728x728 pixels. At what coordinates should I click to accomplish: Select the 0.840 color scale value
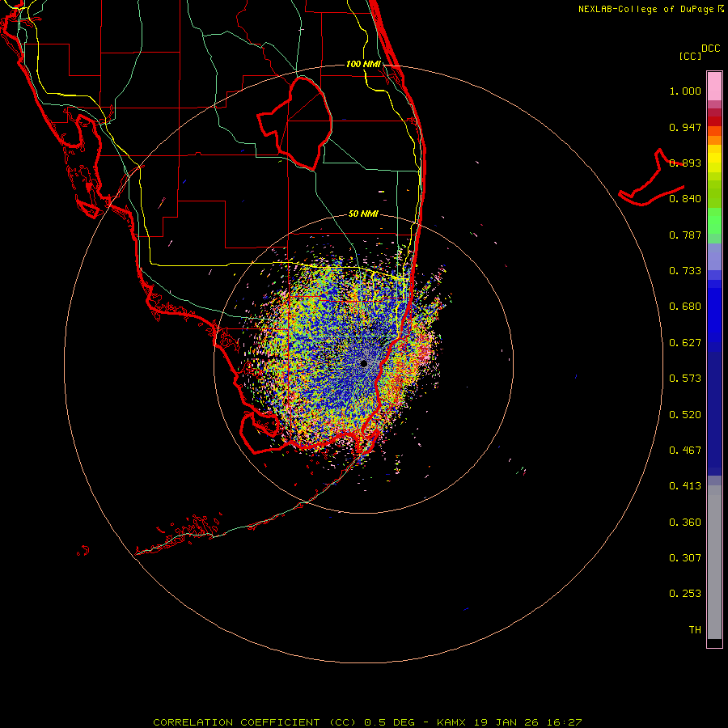click(x=685, y=199)
